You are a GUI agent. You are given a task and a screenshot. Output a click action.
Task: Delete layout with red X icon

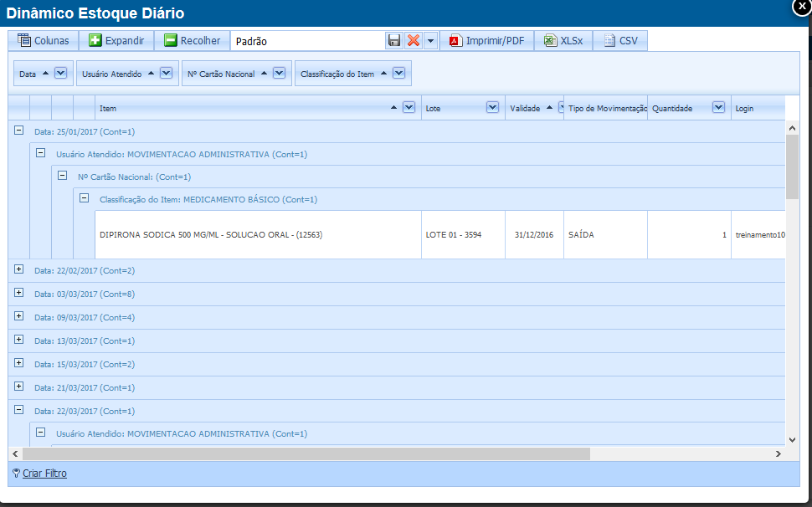[x=414, y=40]
